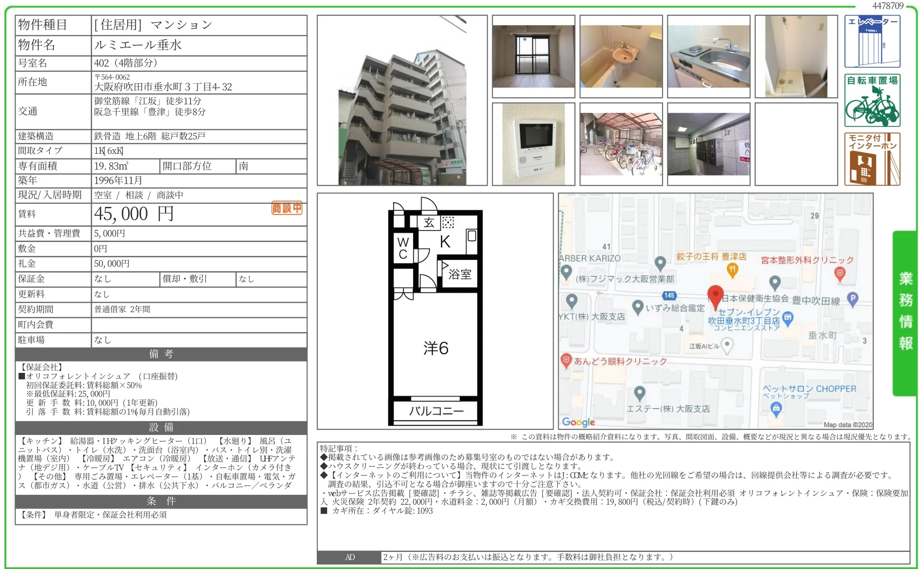The image size is (924, 569).
Task: Click the 餃子の王将 restaurant map marker
Action: 732,269
